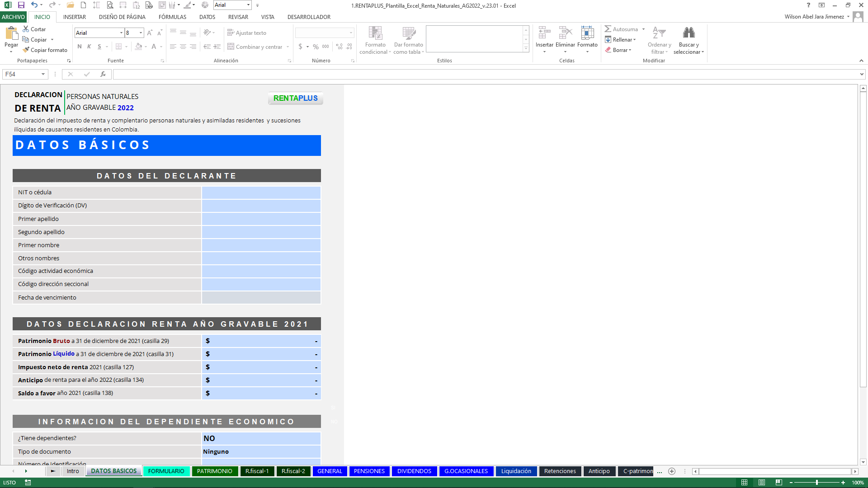Expand the font name dropdown in ribbon
Screen dimensions: 868x488
pos(121,33)
